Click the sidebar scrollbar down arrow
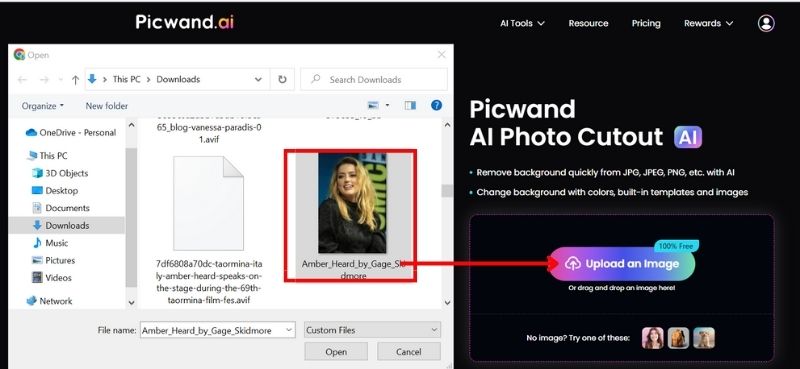Screen dimensions: 800x369 coord(131,303)
